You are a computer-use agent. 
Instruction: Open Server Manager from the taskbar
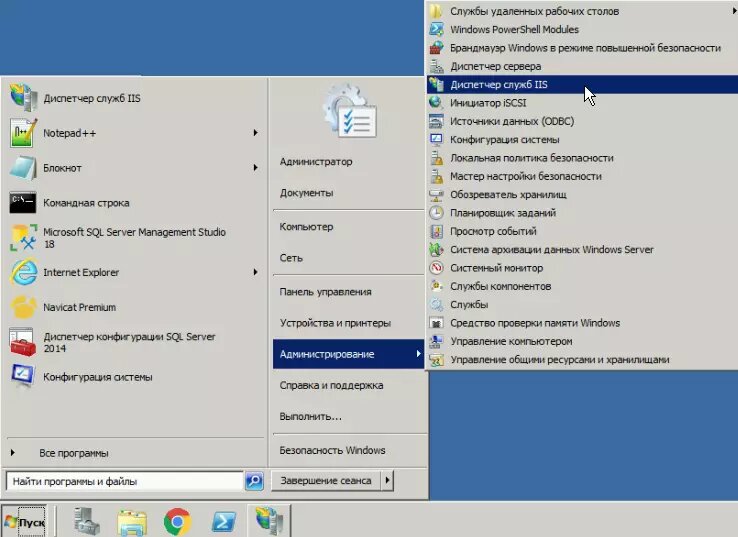click(87, 521)
